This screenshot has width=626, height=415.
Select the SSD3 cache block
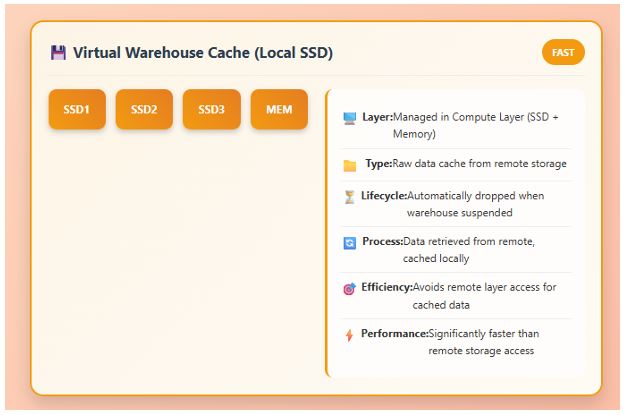click(211, 110)
